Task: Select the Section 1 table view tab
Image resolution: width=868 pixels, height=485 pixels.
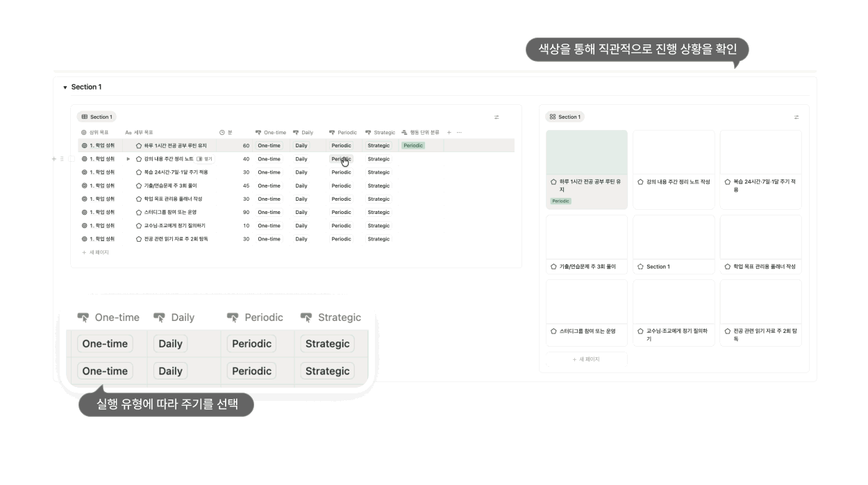Action: pyautogui.click(x=96, y=117)
